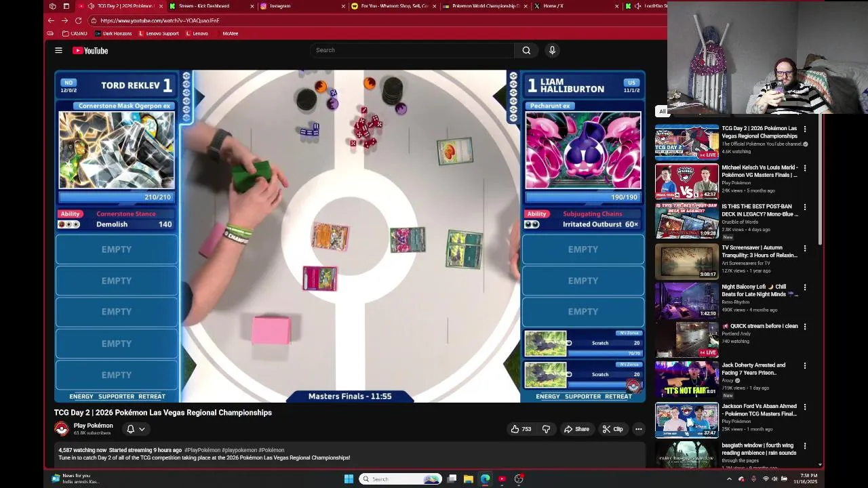The height and width of the screenshot is (488, 868).
Task: Open the Dark Horizons bookmark
Action: tap(113, 33)
